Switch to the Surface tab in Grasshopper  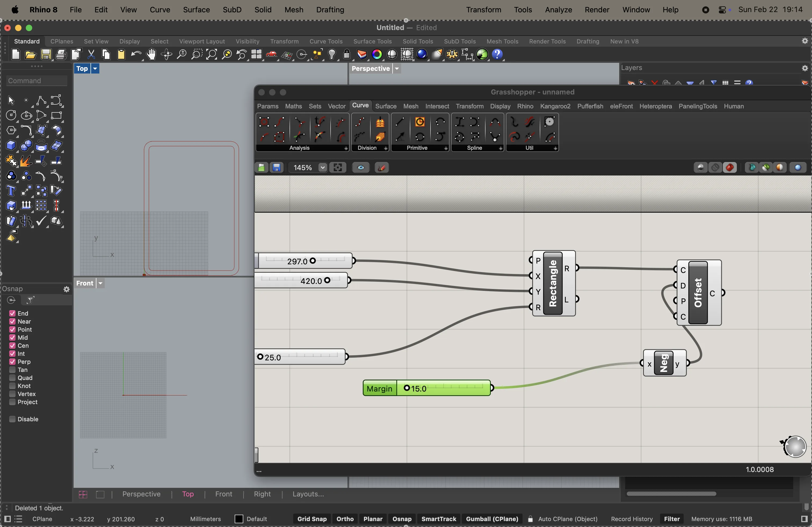coord(386,106)
